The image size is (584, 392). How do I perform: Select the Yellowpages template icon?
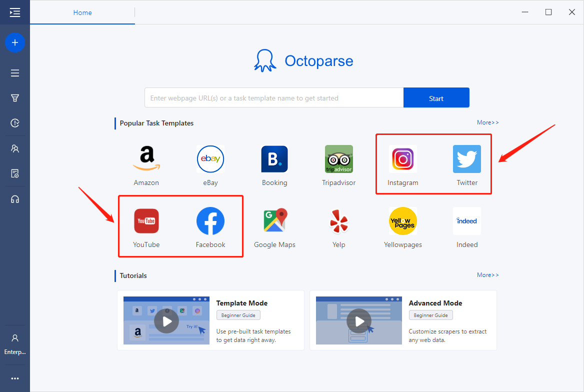pyautogui.click(x=403, y=221)
